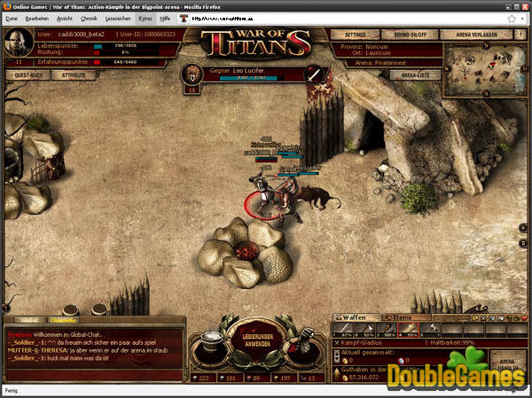This screenshot has height=398, width=532.
Task: Click the alloy counter showing 197
Action: [284, 378]
